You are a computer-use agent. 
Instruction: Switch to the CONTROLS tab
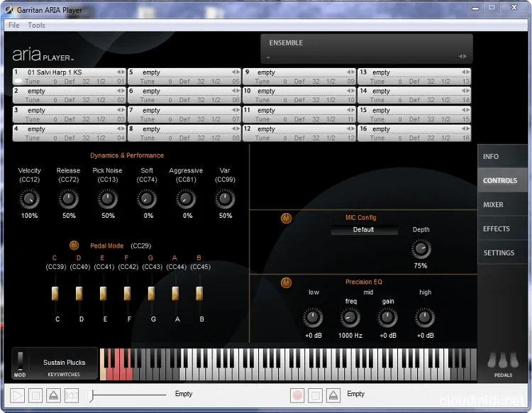coord(502,180)
